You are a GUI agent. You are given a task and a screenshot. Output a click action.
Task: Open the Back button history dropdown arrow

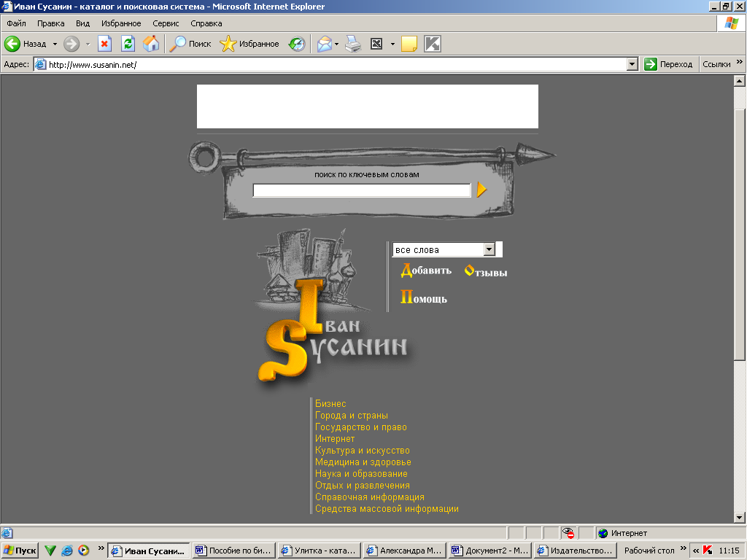[55, 44]
